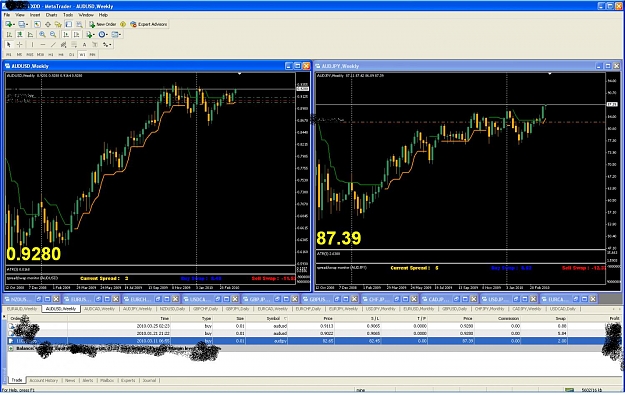This screenshot has width=625, height=395.
Task: Open the Arrows objects dropdown
Action: click(107, 45)
